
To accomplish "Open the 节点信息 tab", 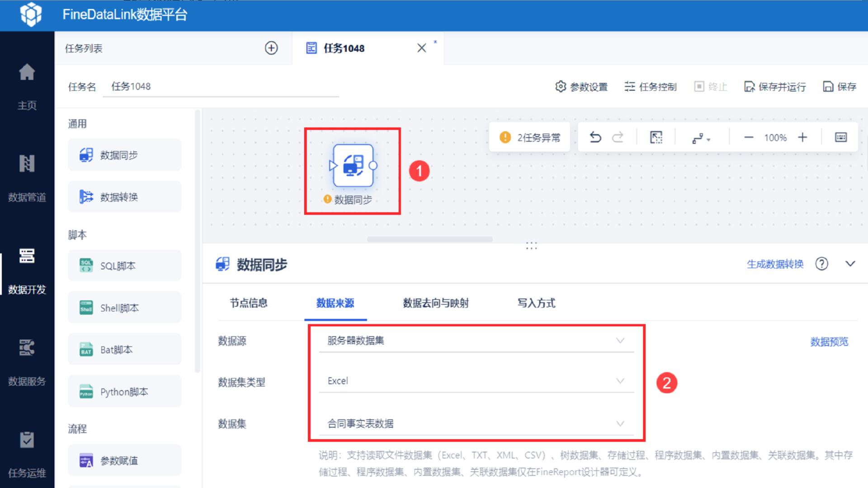I will [248, 303].
